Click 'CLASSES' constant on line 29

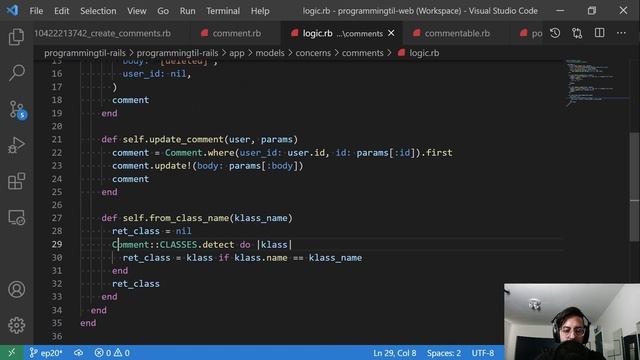(x=178, y=244)
